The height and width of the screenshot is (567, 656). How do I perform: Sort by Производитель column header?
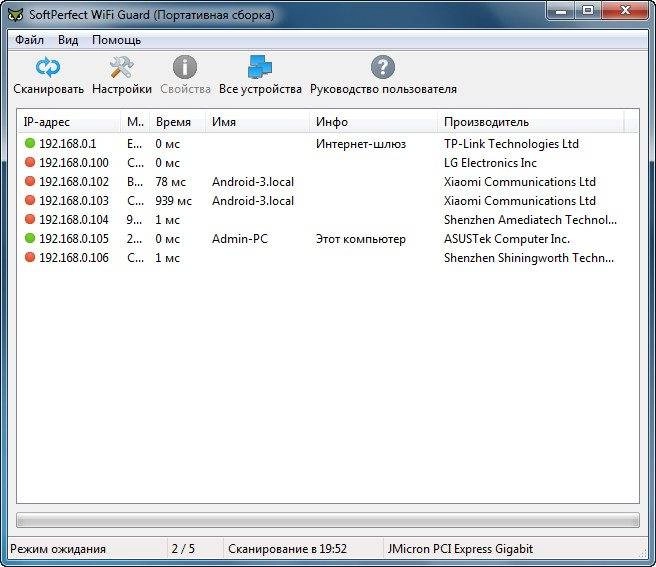(531, 122)
